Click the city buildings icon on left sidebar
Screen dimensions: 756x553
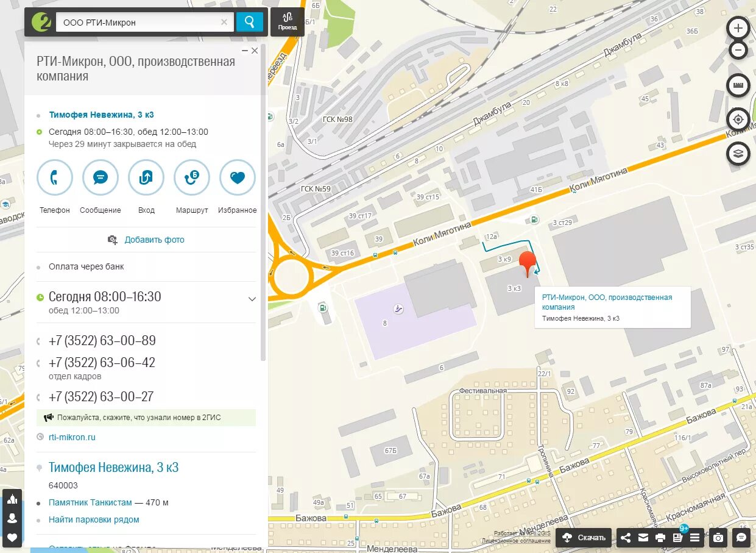click(x=12, y=499)
